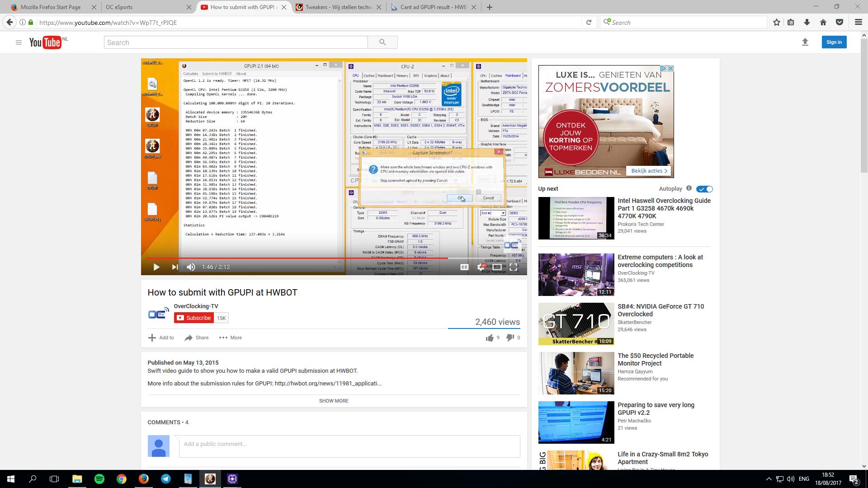
Task: Show Firefox bookmarks list
Action: pos(791,22)
